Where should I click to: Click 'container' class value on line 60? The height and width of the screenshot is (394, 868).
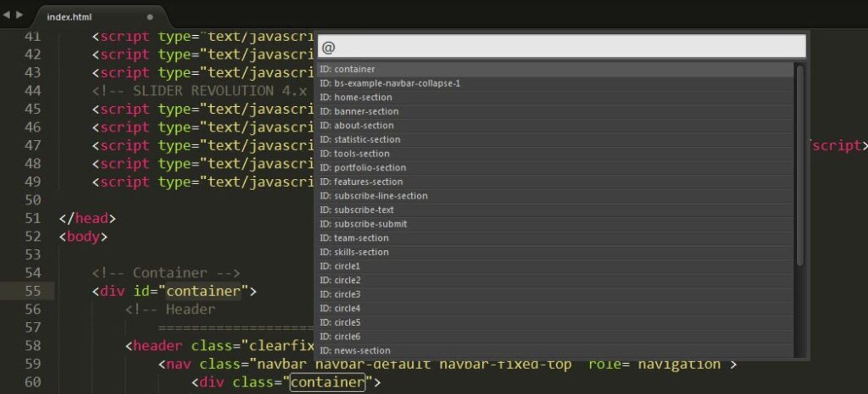328,382
